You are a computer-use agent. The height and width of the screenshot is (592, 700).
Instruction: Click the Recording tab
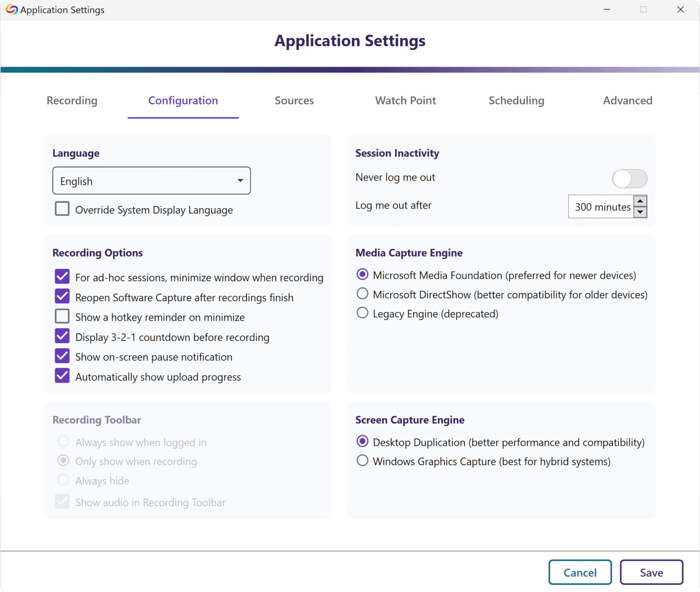pos(72,101)
